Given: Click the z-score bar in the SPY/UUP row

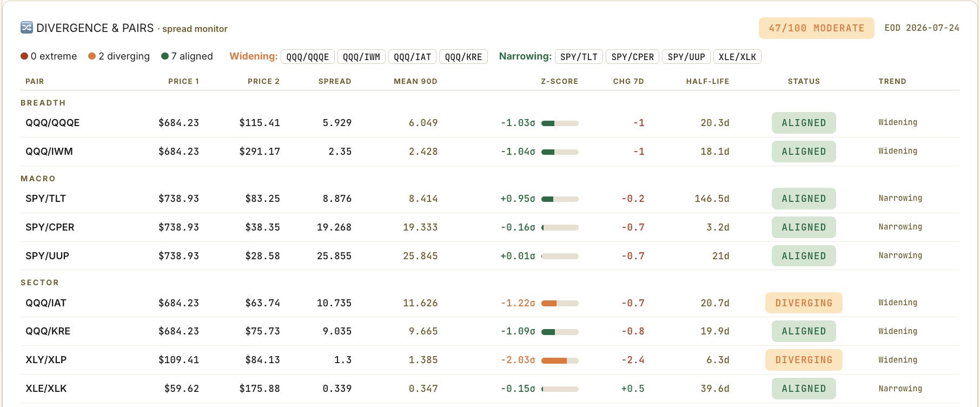Looking at the screenshot, I should 560,257.
